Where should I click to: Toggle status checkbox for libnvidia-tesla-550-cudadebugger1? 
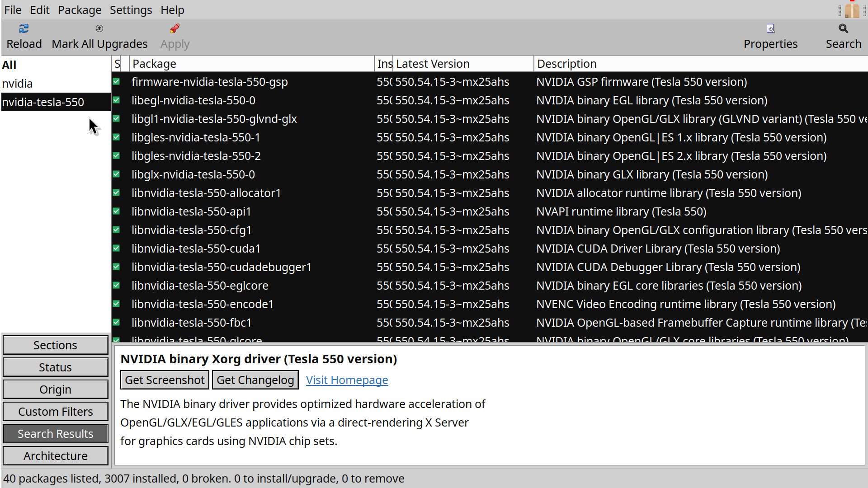(117, 267)
